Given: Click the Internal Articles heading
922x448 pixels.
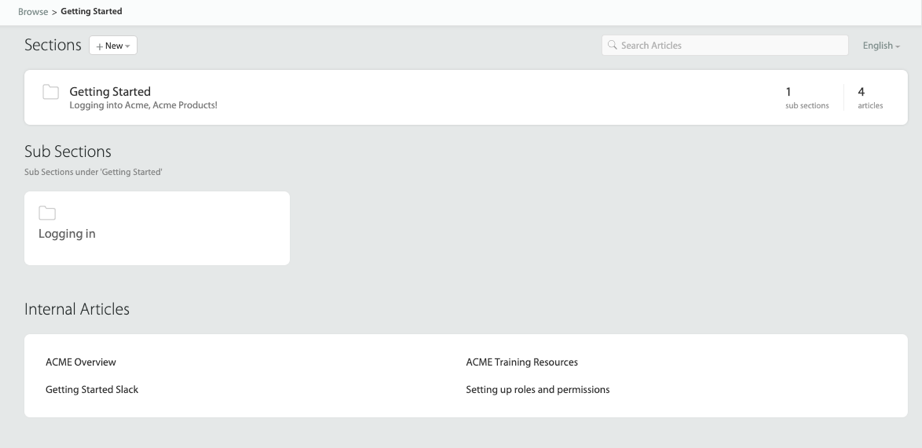Looking at the screenshot, I should pyautogui.click(x=77, y=310).
